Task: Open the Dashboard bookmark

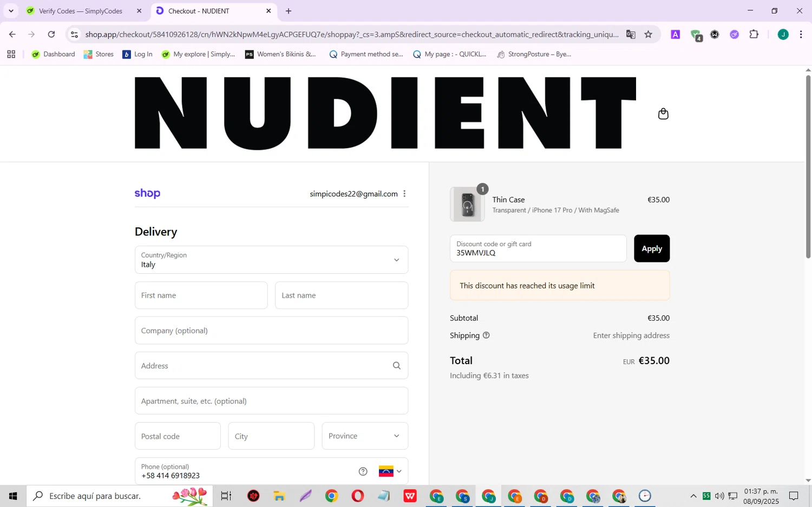Action: point(53,54)
